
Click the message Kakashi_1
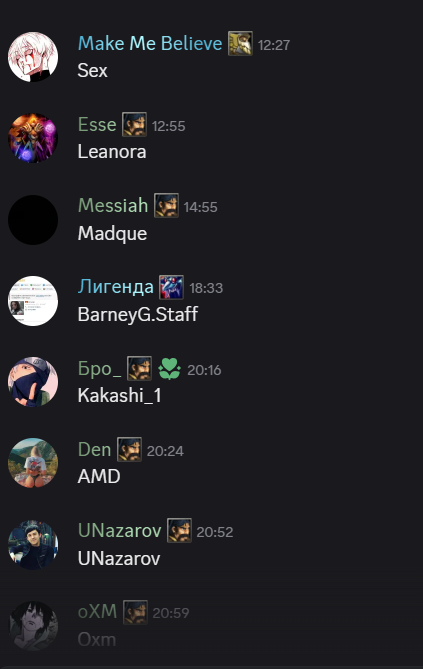120,396
